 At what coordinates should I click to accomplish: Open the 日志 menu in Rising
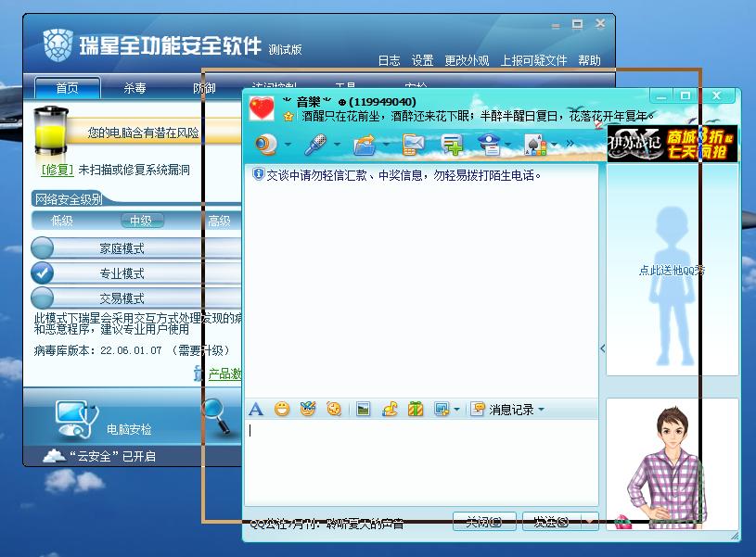point(389,61)
